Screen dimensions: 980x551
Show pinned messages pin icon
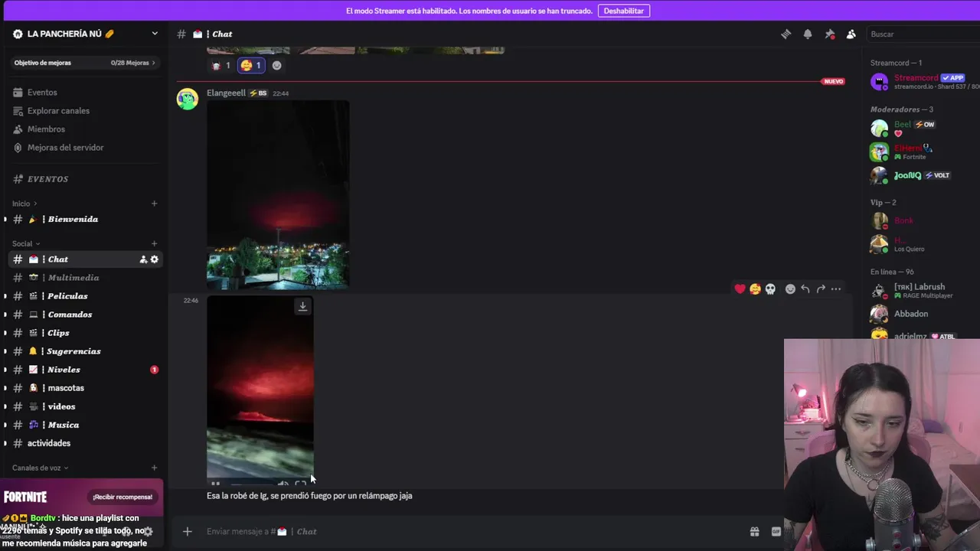(x=829, y=34)
